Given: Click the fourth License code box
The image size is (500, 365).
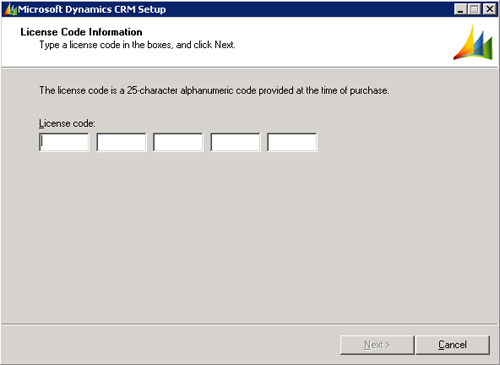Looking at the screenshot, I should point(235,142).
